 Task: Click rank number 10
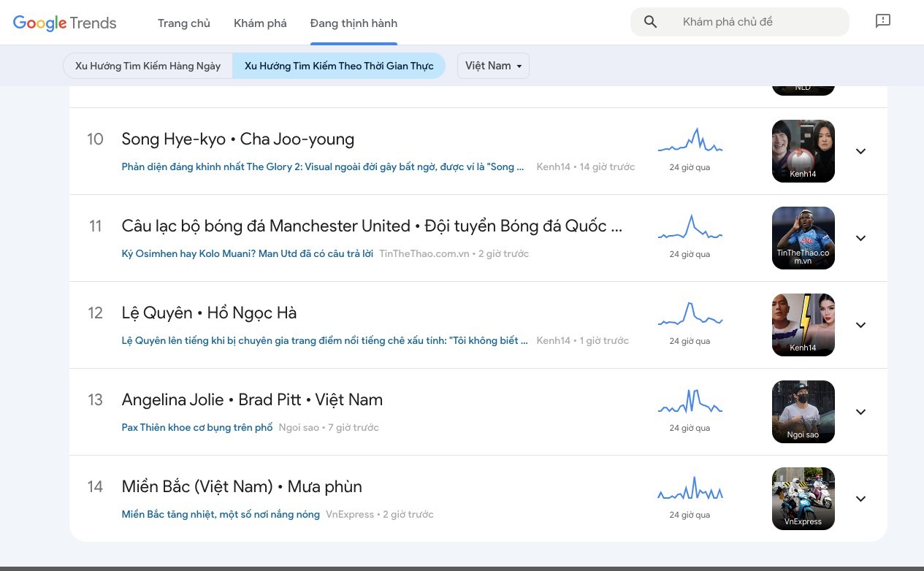[x=95, y=139]
